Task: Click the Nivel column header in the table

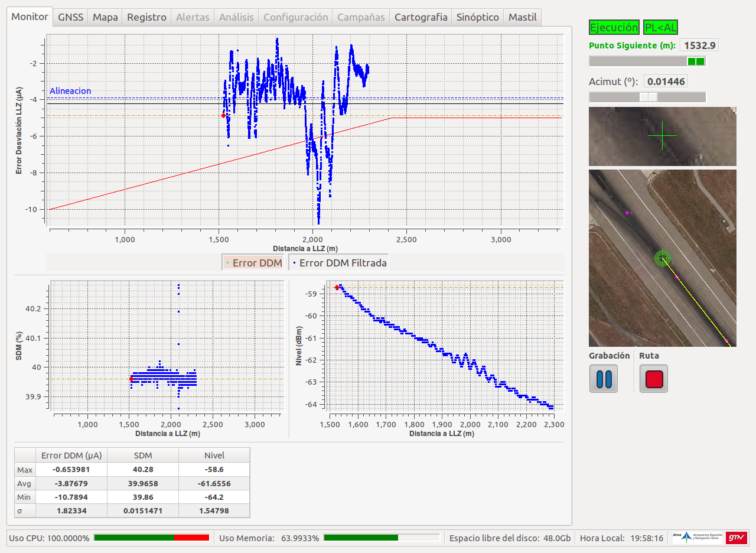Action: coord(214,455)
